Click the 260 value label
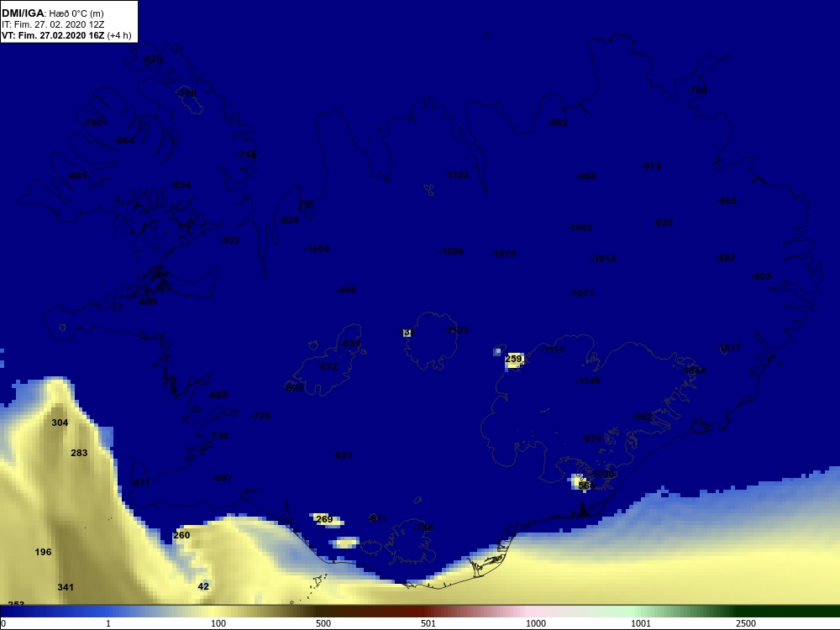 [182, 535]
